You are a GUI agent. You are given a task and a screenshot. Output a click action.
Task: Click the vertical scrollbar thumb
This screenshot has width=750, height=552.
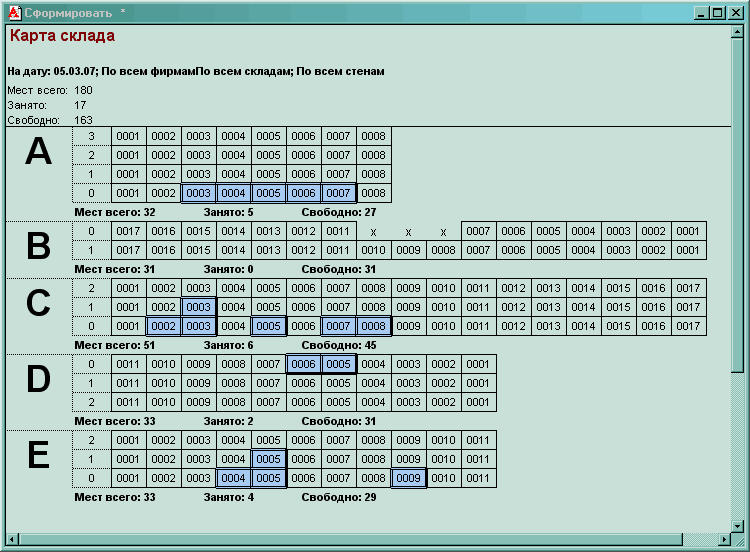(737, 205)
